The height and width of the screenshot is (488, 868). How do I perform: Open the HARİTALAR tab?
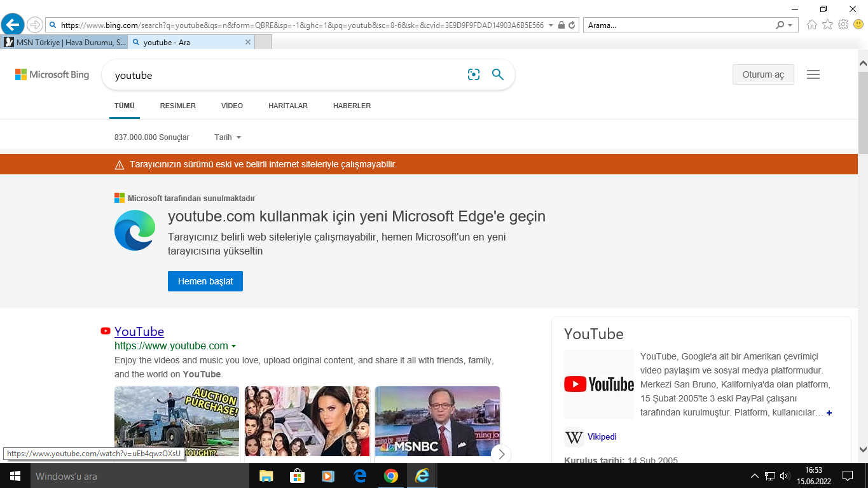[x=288, y=106]
